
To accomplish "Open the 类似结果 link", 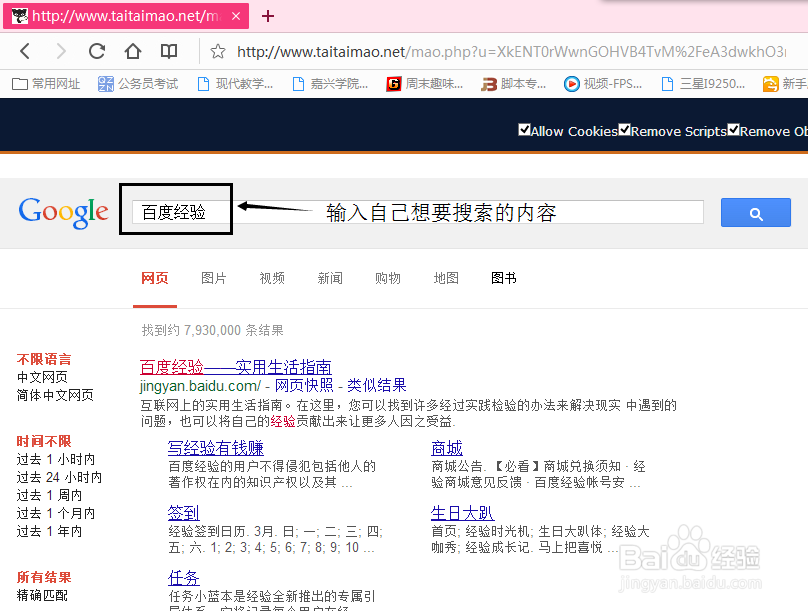I will pyautogui.click(x=377, y=385).
